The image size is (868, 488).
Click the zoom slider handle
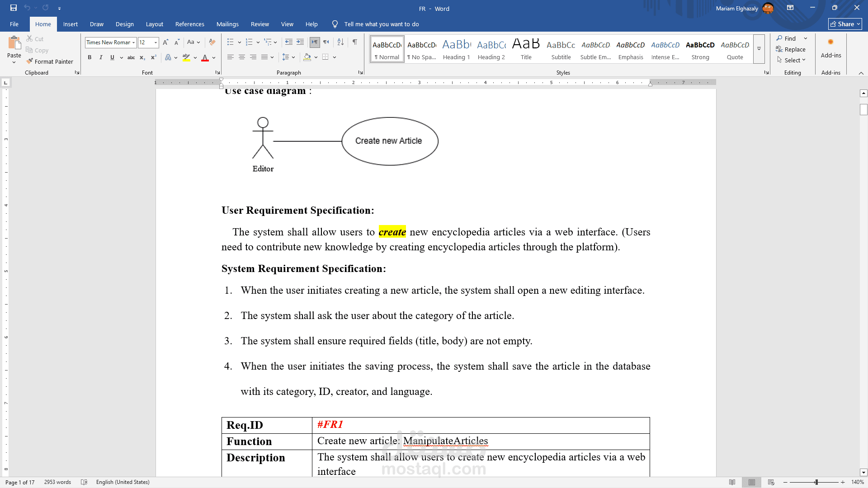(x=816, y=482)
